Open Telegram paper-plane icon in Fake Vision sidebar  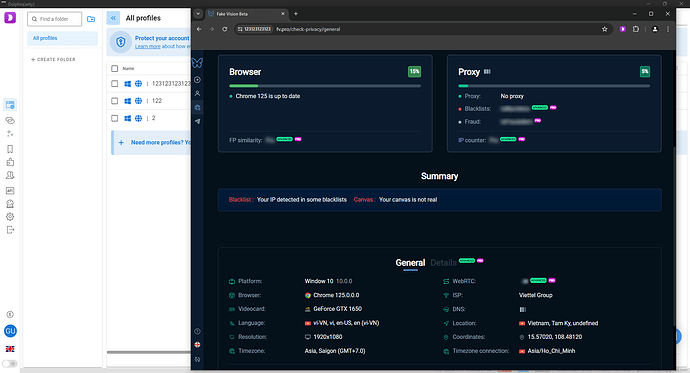[197, 121]
